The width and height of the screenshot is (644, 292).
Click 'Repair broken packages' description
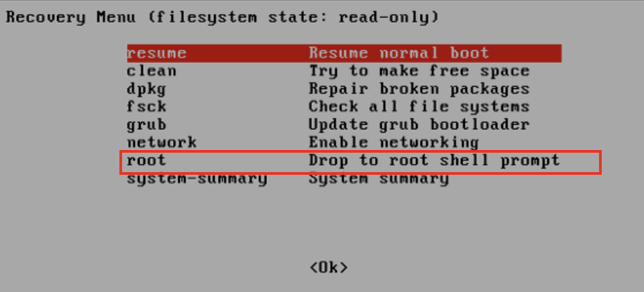click(419, 89)
